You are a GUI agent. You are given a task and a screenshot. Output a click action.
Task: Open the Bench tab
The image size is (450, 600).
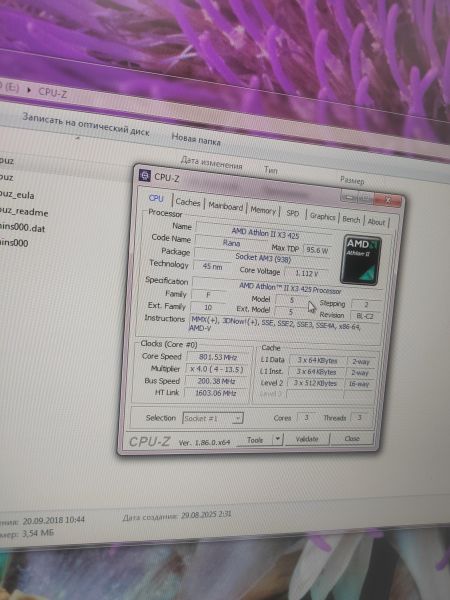click(x=351, y=219)
